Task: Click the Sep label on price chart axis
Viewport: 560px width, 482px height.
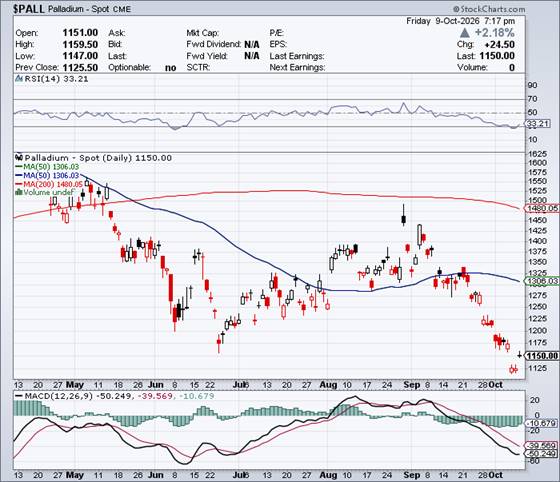Action: pos(411,385)
